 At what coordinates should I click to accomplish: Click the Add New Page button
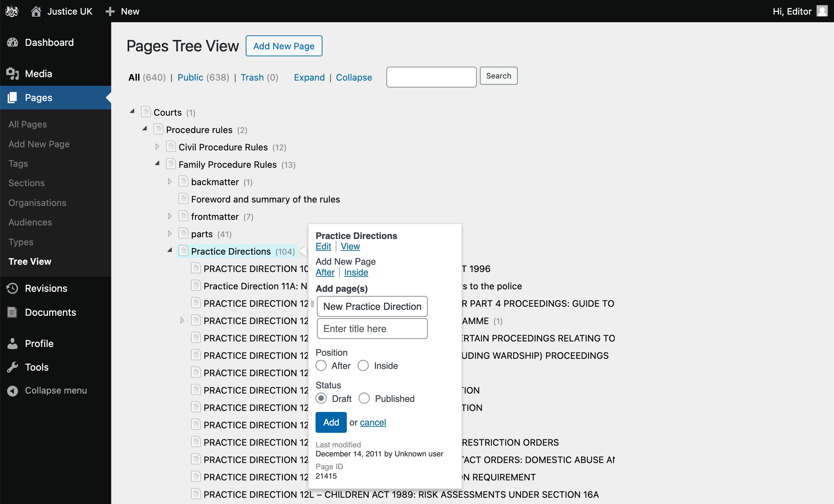(284, 46)
